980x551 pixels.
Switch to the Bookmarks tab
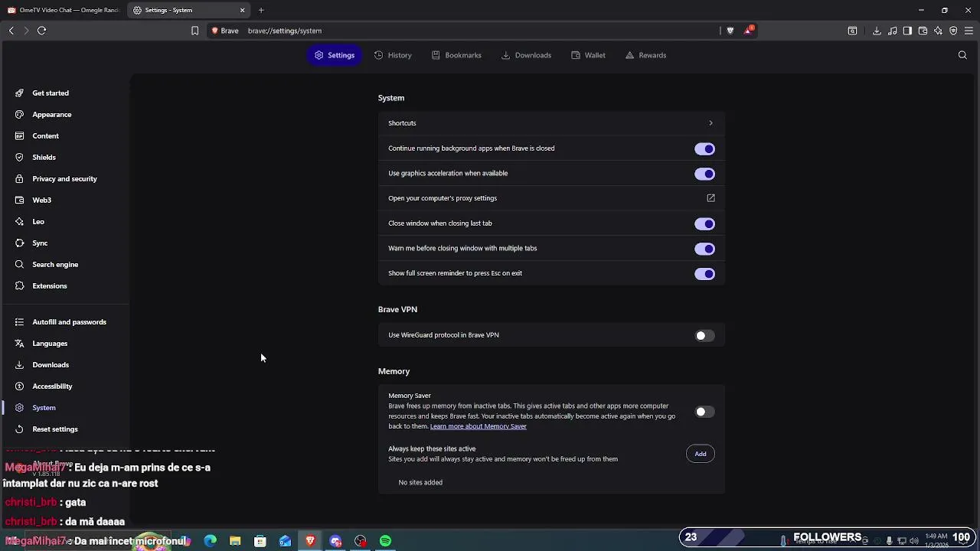point(456,55)
